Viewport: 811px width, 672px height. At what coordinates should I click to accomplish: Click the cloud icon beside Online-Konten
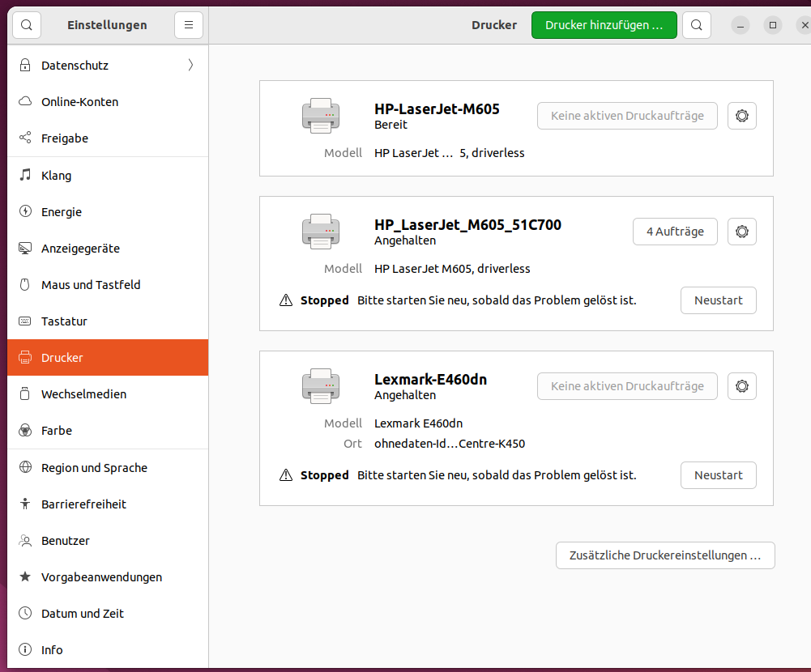coord(25,102)
